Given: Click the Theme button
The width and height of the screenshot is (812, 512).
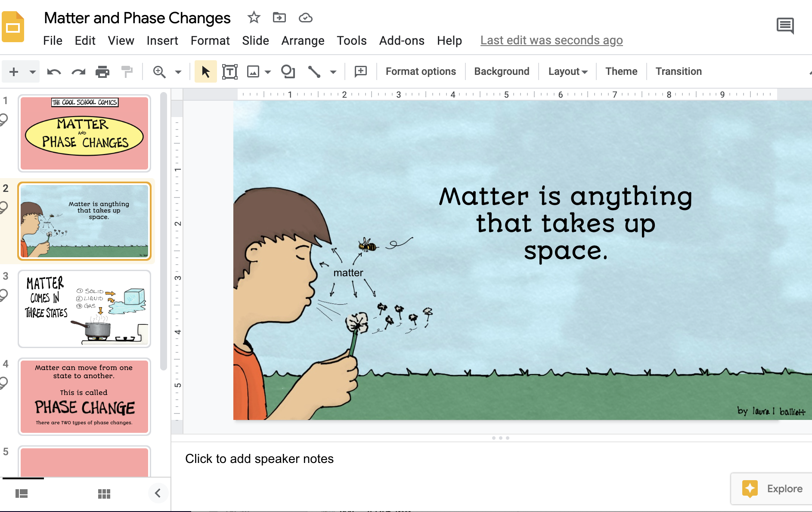Looking at the screenshot, I should point(621,71).
